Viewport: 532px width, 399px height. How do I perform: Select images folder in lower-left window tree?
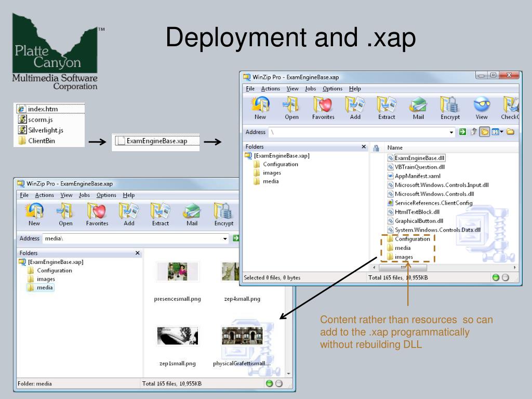pyautogui.click(x=42, y=279)
